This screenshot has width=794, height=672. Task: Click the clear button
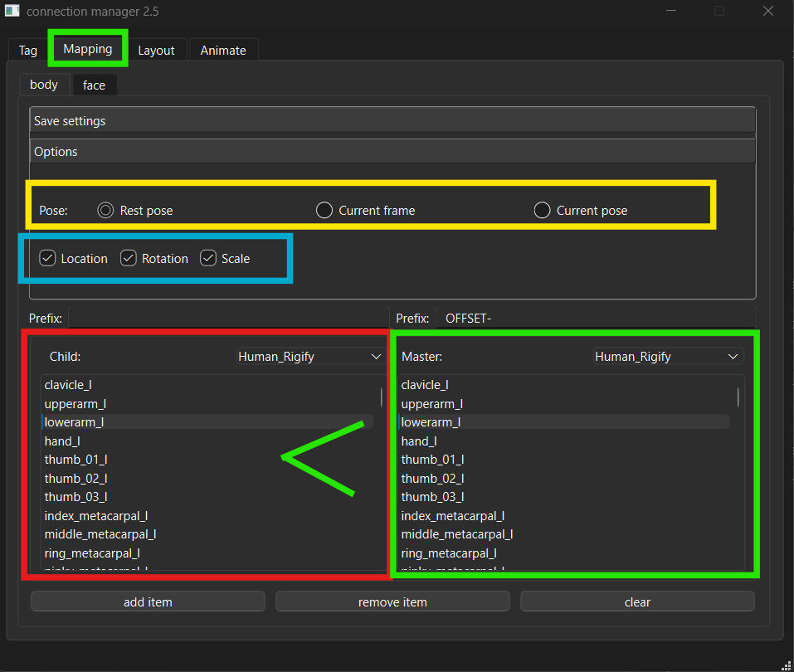coord(637,602)
